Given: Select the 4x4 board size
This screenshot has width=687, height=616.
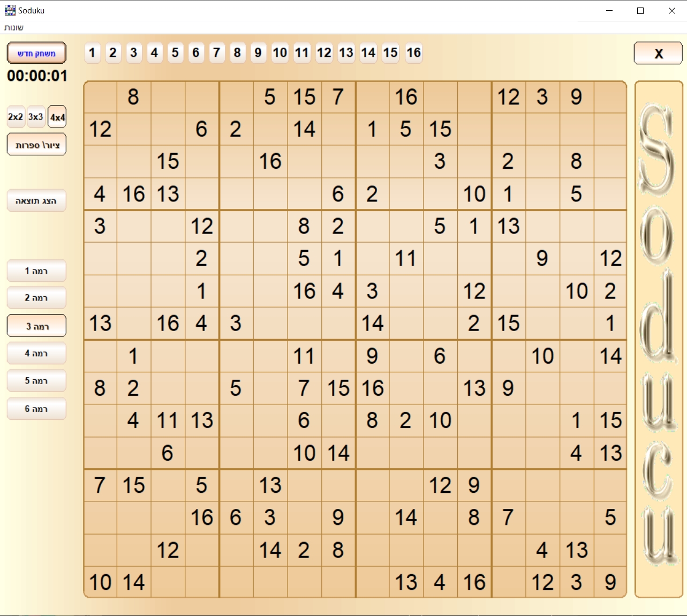Looking at the screenshot, I should click(57, 117).
